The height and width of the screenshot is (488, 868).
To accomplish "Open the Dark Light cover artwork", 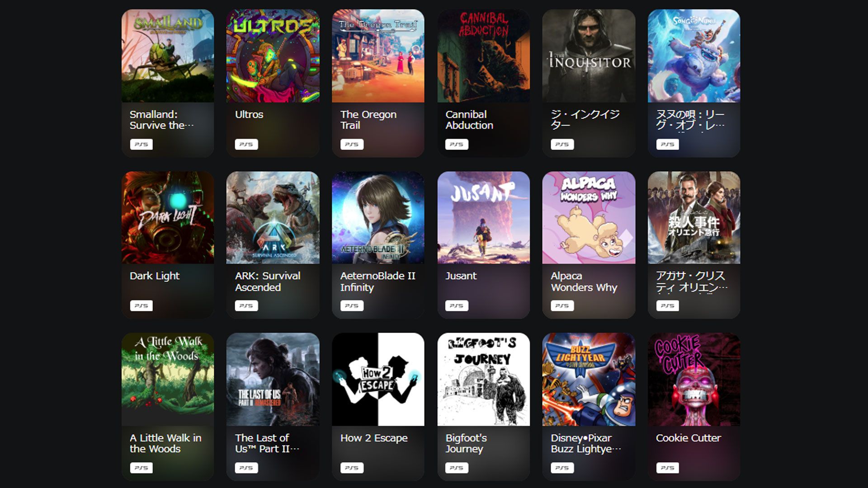I will (168, 217).
